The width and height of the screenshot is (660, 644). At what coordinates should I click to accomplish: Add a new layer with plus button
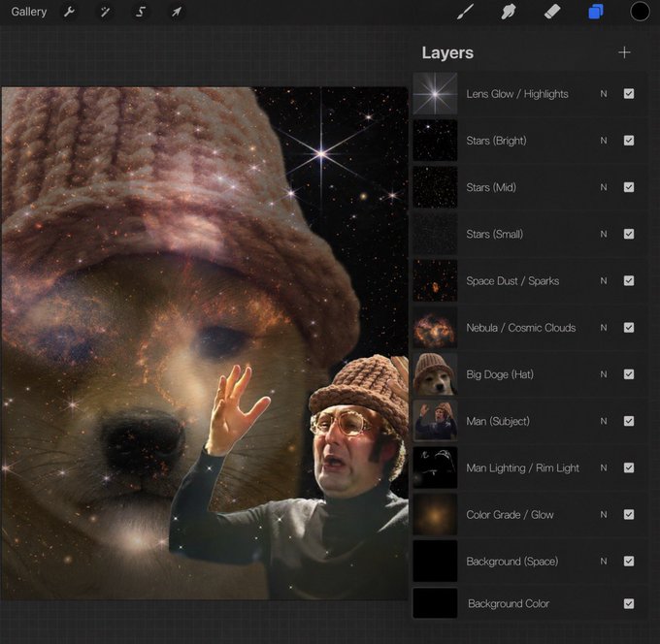tap(624, 52)
